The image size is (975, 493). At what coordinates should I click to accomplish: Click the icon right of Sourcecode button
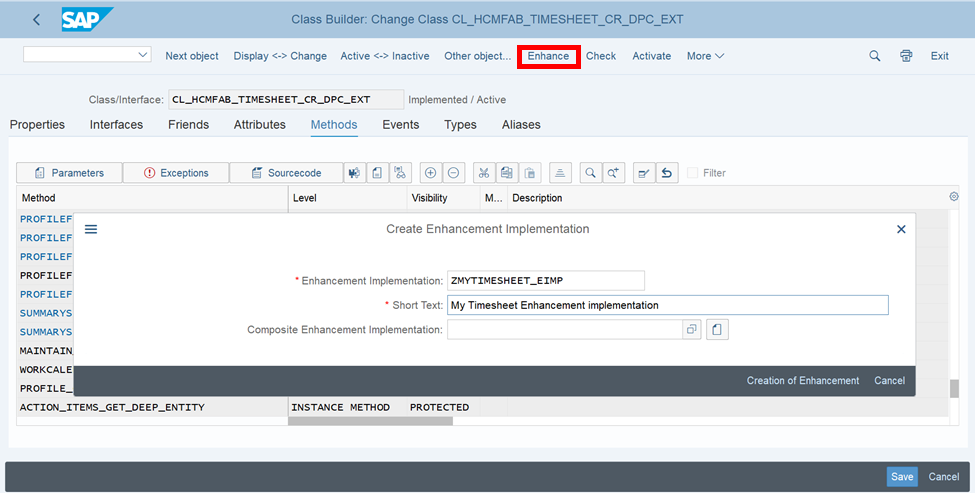coord(354,173)
